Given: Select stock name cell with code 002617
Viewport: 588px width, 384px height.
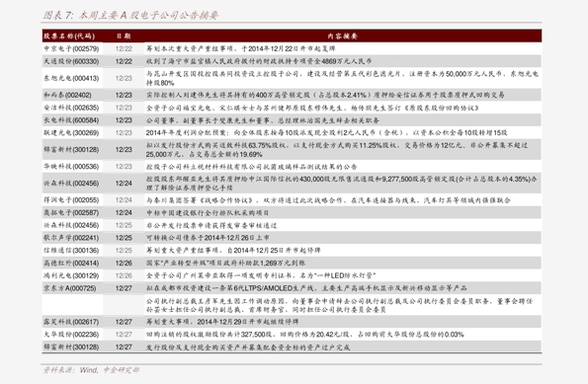Looking at the screenshot, I should point(71,322).
